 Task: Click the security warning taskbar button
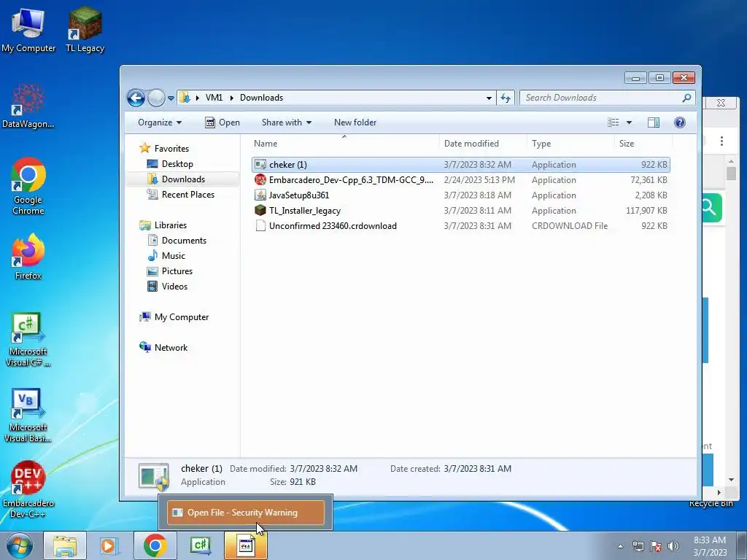(246, 545)
